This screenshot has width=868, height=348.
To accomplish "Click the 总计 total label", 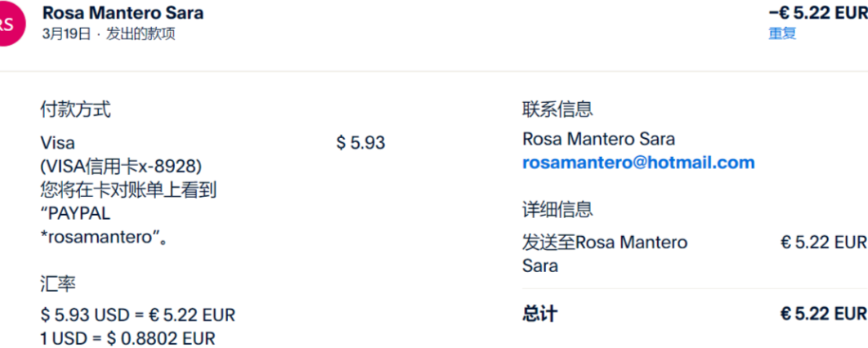I will pos(539,314).
